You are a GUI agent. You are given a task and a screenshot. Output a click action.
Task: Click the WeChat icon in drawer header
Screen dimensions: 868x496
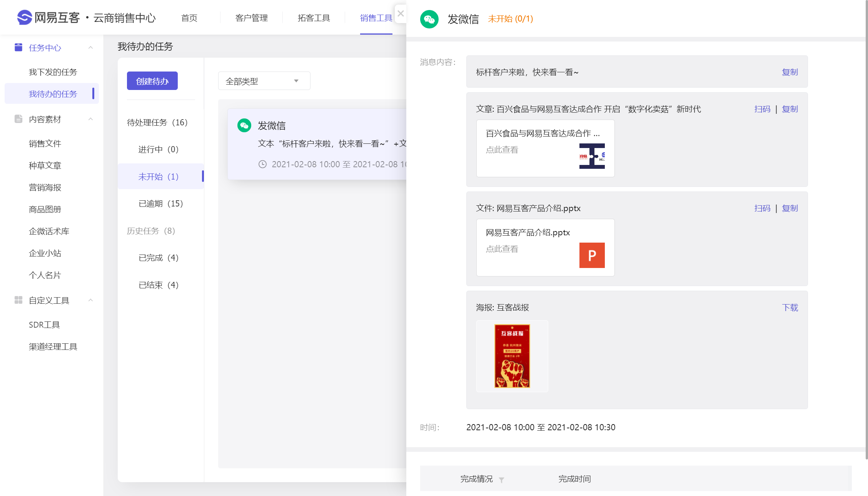429,19
